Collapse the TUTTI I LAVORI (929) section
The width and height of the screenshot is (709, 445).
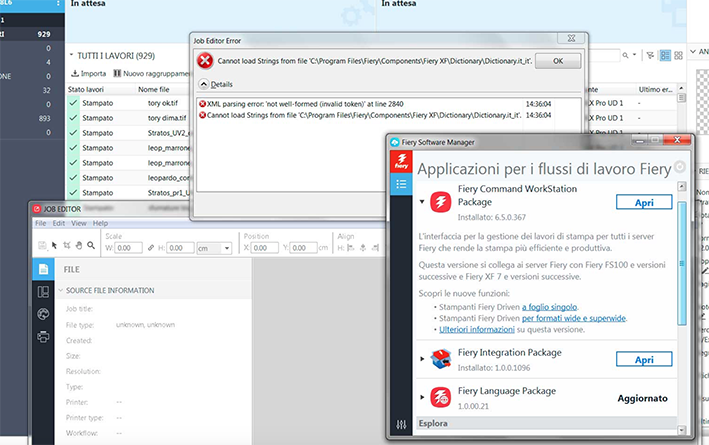(71, 55)
